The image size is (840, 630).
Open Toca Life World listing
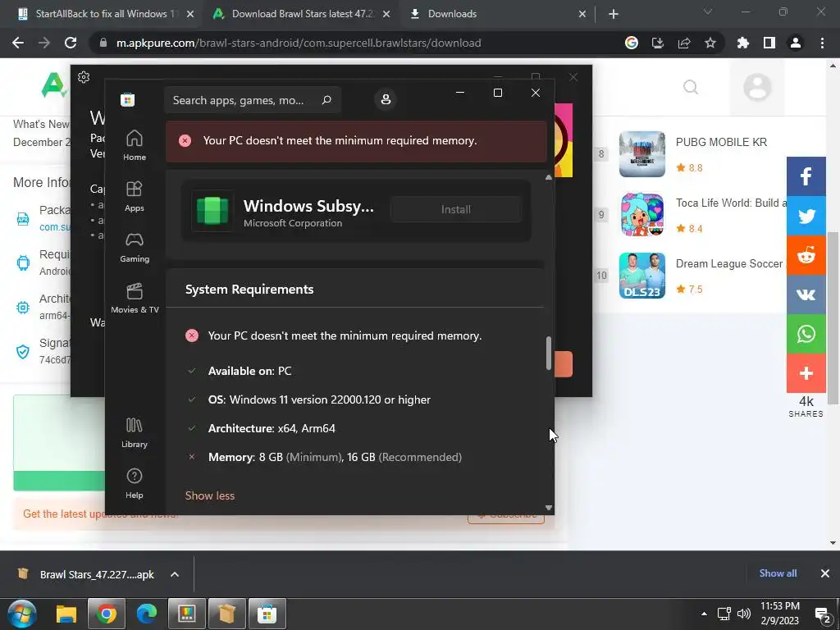click(x=731, y=203)
